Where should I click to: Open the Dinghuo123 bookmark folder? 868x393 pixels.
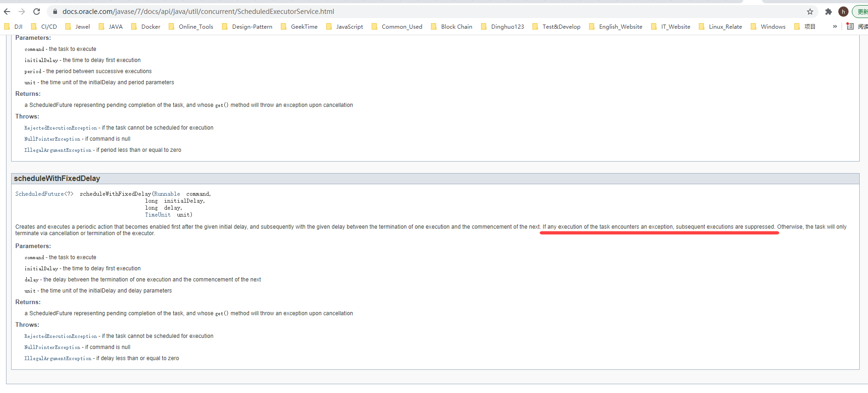click(503, 26)
